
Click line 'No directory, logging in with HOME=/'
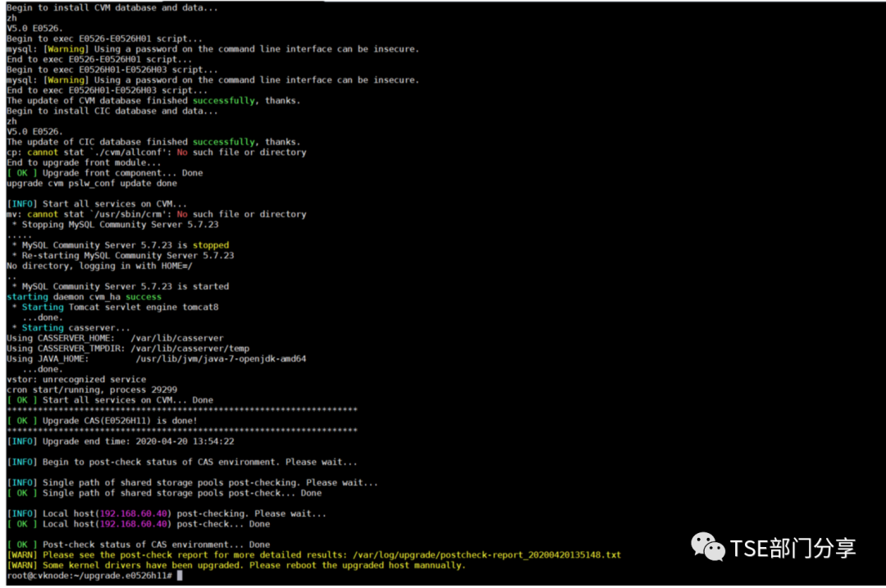(x=99, y=266)
